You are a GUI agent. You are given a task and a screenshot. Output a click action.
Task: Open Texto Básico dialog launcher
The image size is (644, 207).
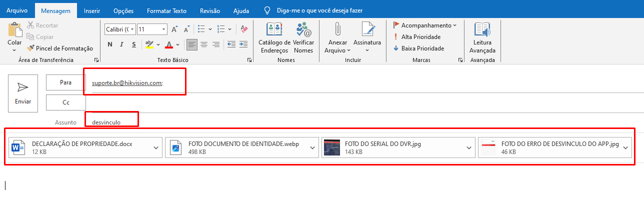click(249, 60)
